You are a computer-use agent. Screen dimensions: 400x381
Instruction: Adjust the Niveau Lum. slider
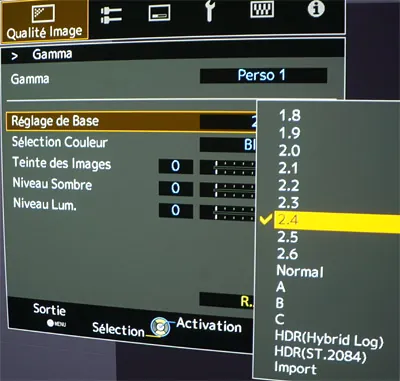pos(228,212)
